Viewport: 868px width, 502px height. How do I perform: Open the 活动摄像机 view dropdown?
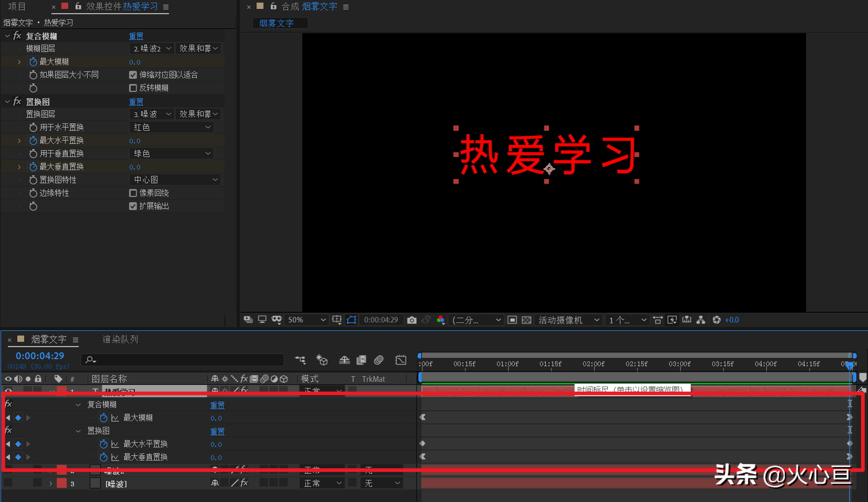[x=569, y=320]
